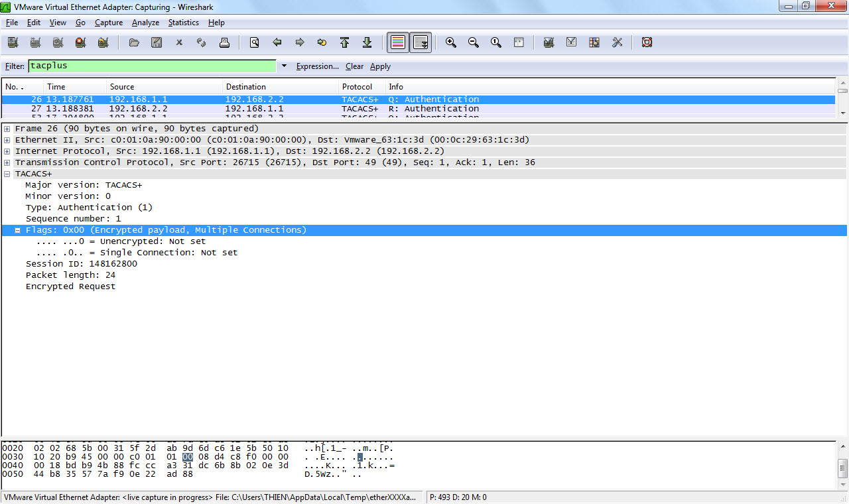Open the Statistics menu
This screenshot has width=849, height=504.
pyautogui.click(x=183, y=23)
